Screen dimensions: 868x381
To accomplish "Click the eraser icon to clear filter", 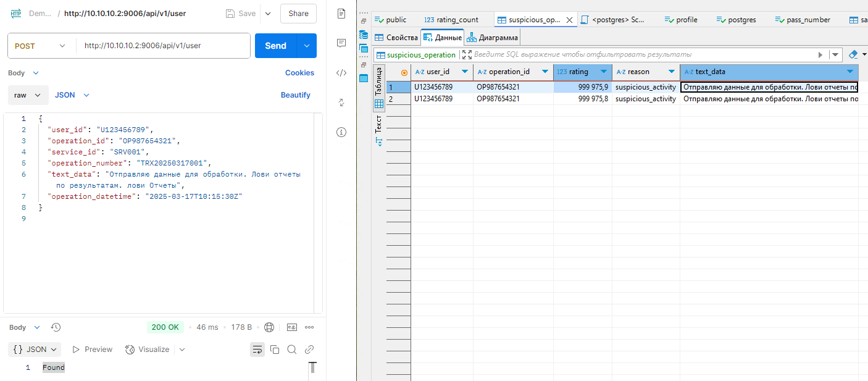I will click(x=853, y=55).
